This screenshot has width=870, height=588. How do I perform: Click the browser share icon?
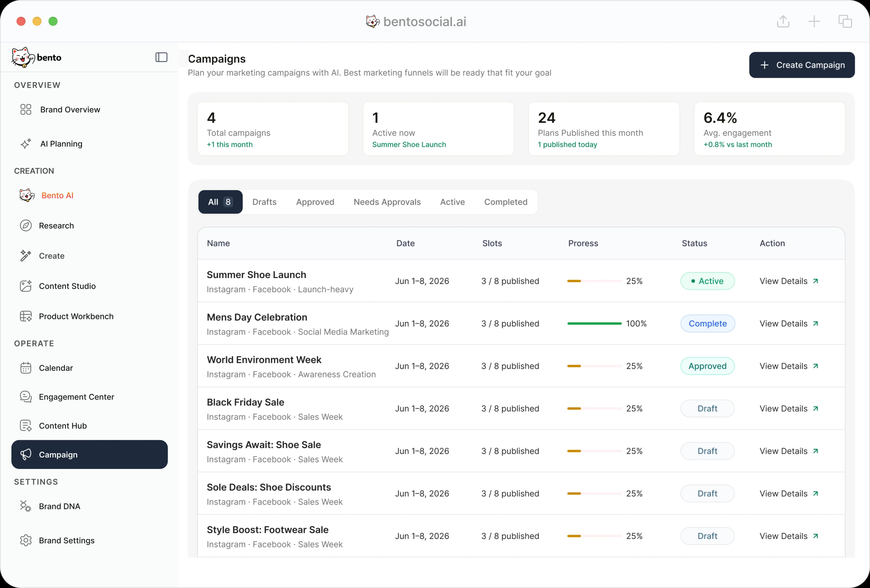[783, 21]
